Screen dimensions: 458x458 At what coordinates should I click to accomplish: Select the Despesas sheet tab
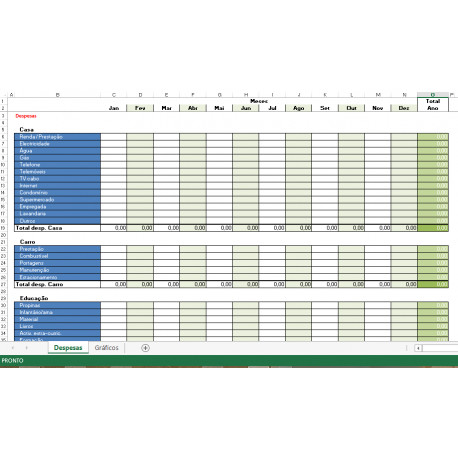pyautogui.click(x=68, y=347)
